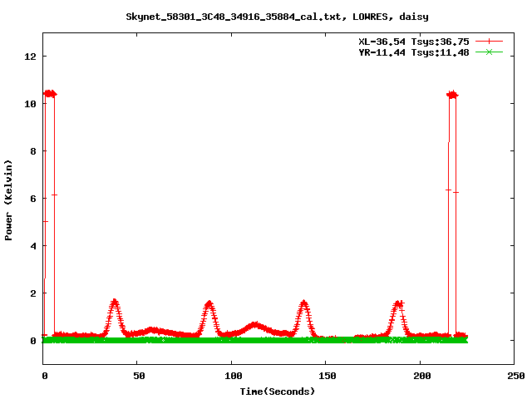Click the red XL legend line sample

[489, 42]
